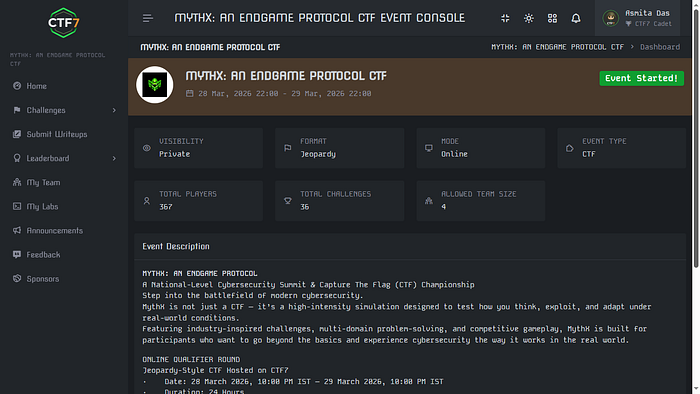Click the Home sidebar icon
Screen dimensions: 700x394
coord(17,86)
